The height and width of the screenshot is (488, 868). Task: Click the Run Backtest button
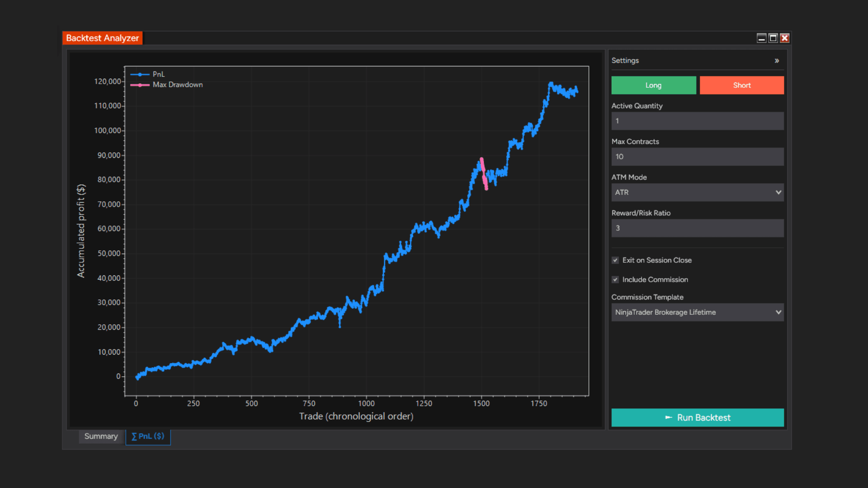[697, 417]
